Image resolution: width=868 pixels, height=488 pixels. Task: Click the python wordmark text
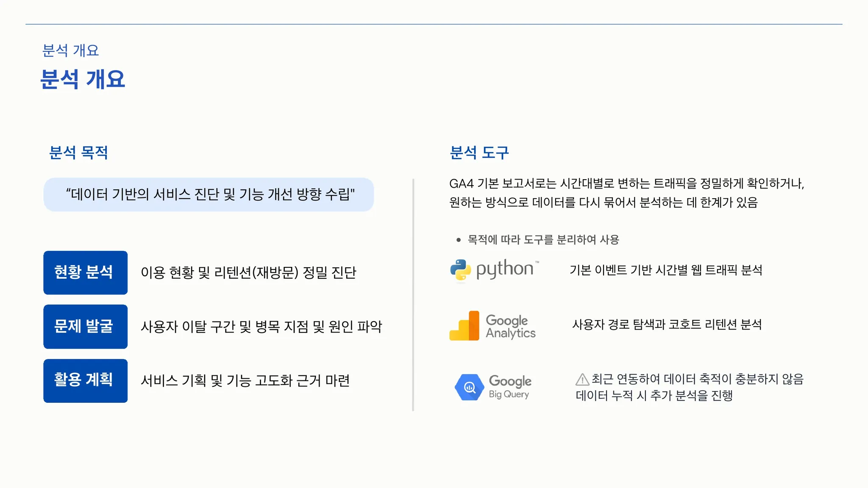tap(505, 269)
